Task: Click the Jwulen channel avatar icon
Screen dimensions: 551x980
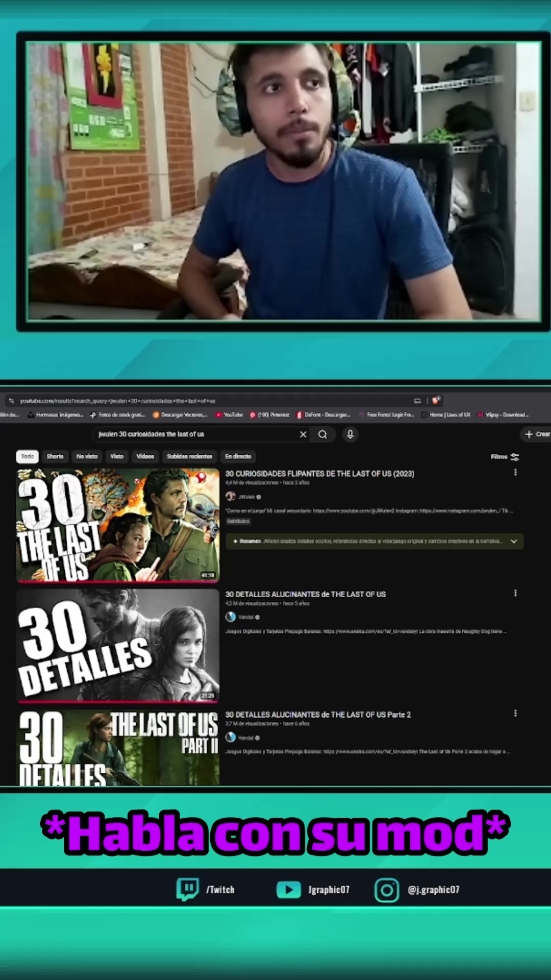Action: (x=231, y=497)
